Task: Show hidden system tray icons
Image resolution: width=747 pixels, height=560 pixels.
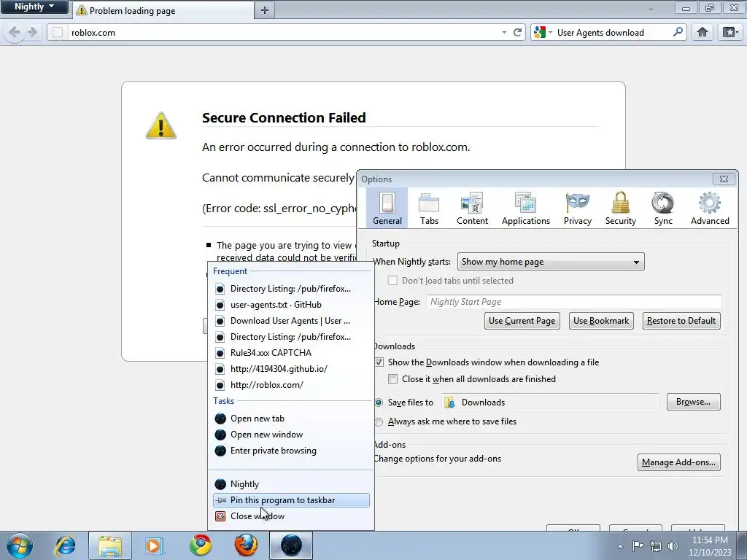Action: [x=620, y=546]
